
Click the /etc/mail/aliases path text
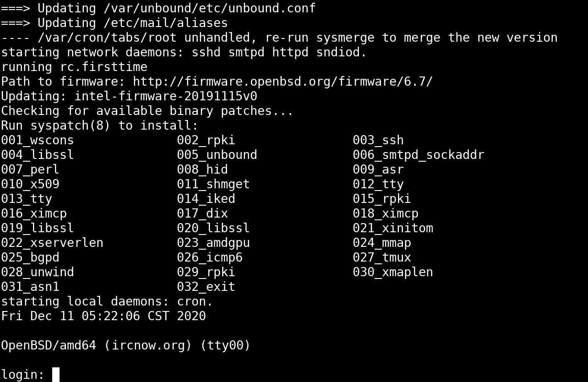pyautogui.click(x=166, y=23)
